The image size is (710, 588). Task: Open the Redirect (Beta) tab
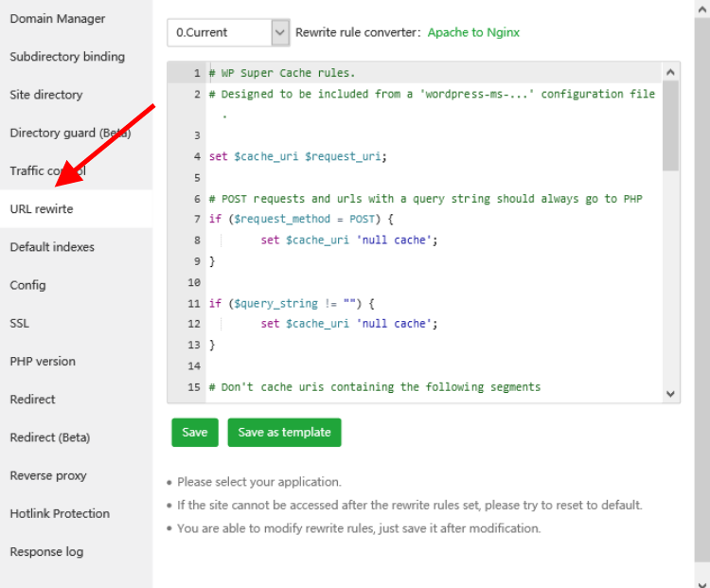50,437
